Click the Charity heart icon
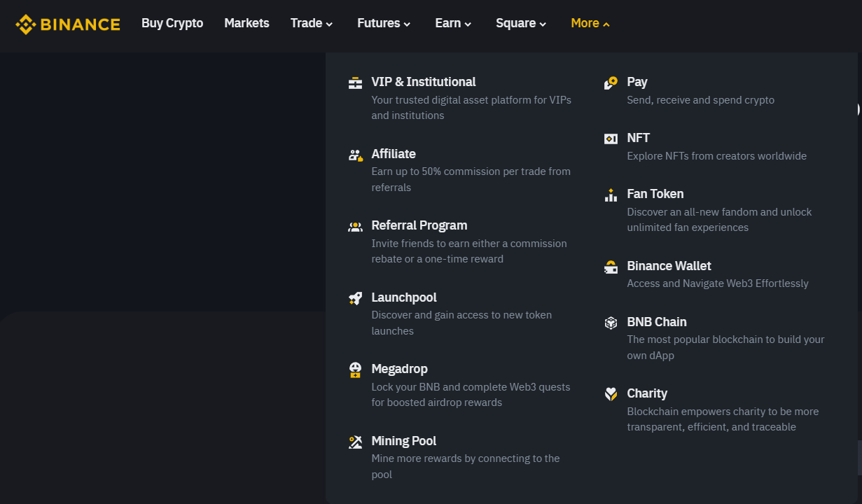Image resolution: width=862 pixels, height=504 pixels. pos(611,395)
